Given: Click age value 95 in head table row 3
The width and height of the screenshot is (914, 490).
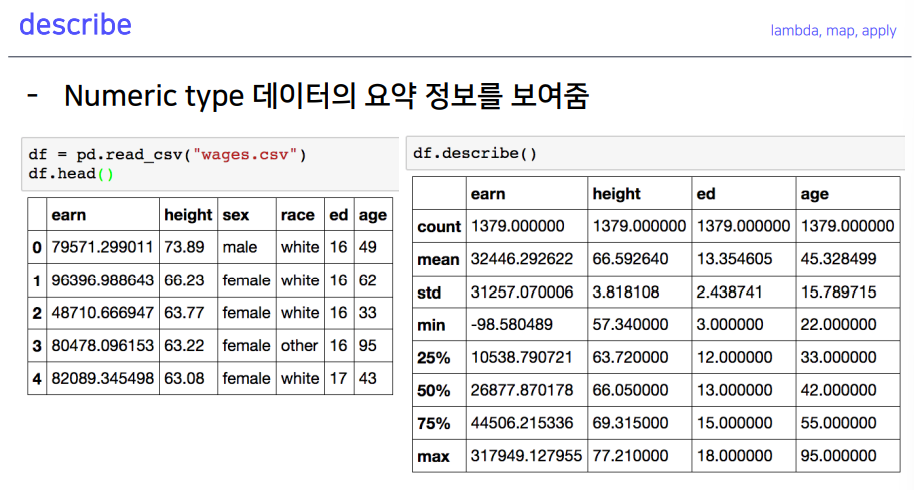Looking at the screenshot, I should click(x=367, y=346).
